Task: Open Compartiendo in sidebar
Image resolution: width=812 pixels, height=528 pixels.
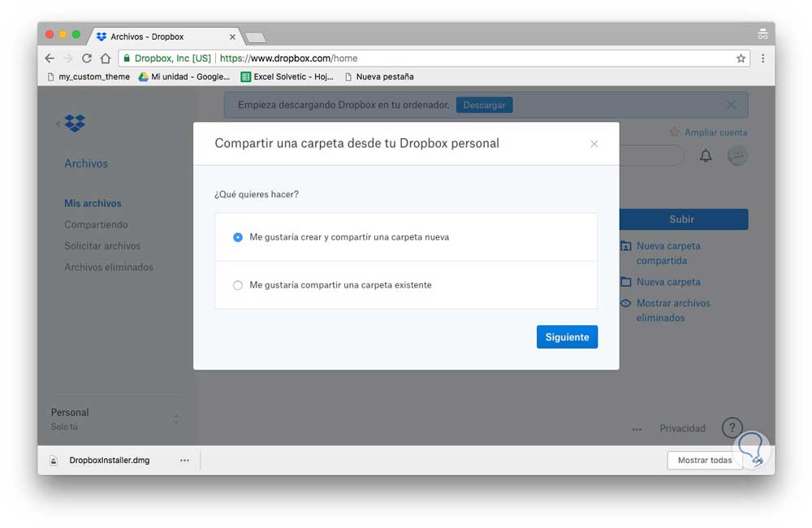Action: 96,224
